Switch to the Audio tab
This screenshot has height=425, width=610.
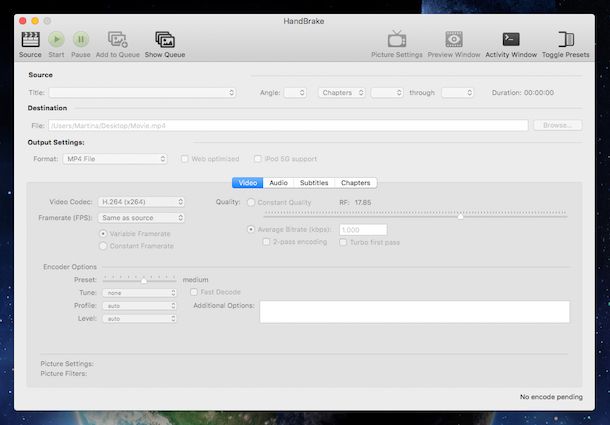279,183
